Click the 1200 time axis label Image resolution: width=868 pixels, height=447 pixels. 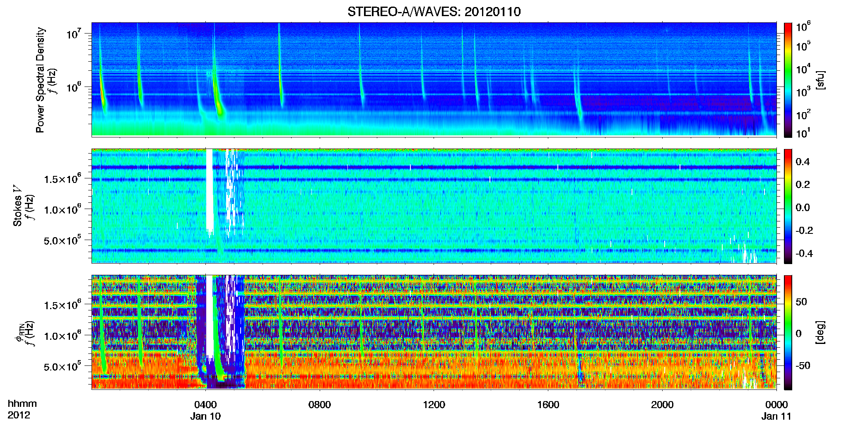(x=434, y=404)
